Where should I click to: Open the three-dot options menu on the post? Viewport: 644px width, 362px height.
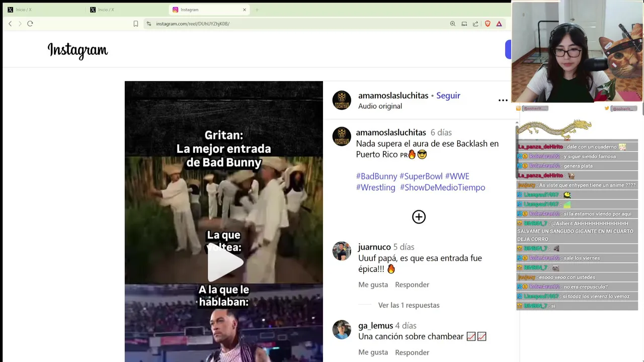[x=503, y=100]
